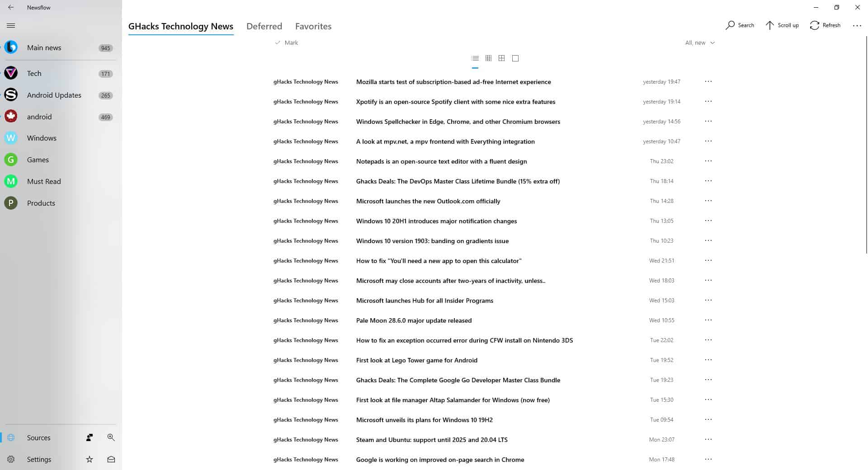Click the Tech unread count 171

click(x=105, y=74)
